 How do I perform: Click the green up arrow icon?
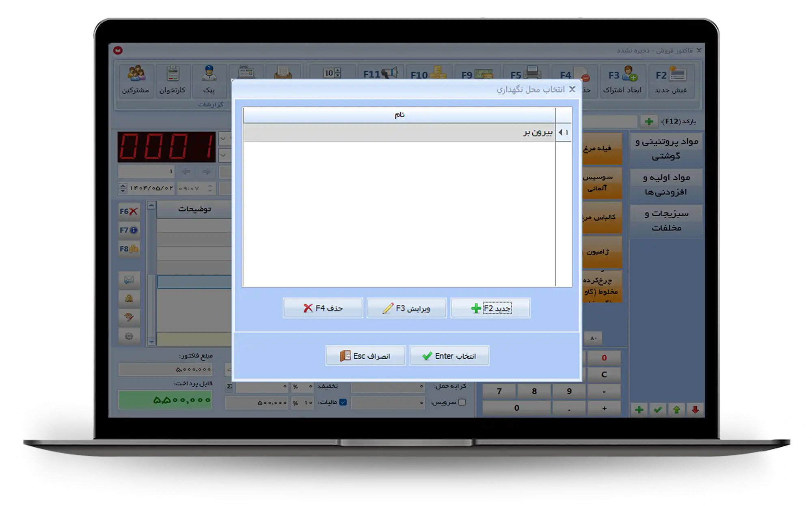[x=676, y=410]
